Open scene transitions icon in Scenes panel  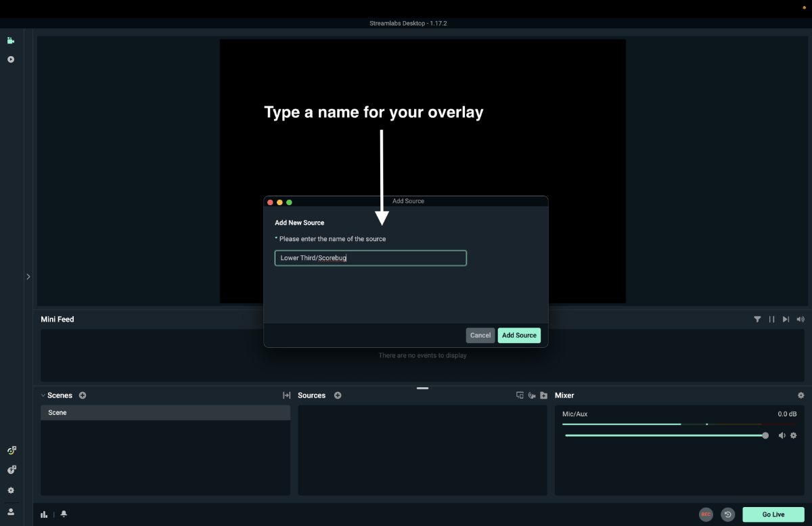(286, 395)
